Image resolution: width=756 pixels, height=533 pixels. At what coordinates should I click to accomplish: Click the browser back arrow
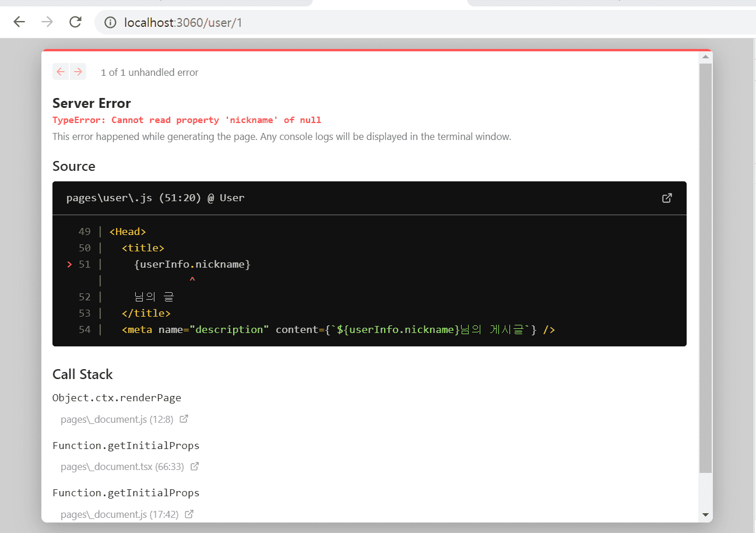19,22
